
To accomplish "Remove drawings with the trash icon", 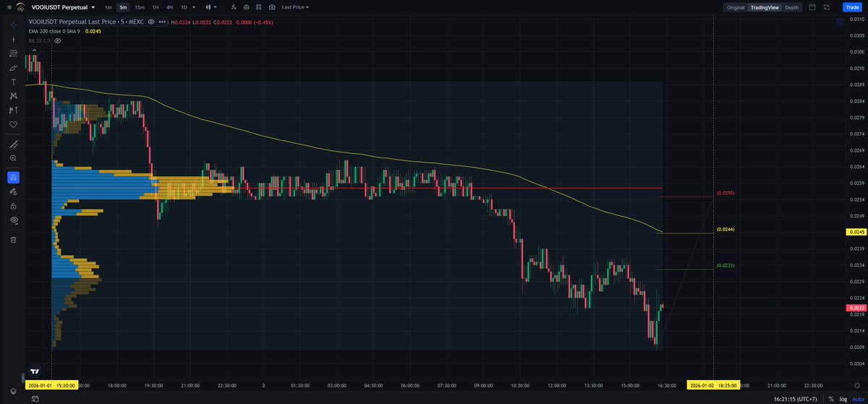I will 13,239.
